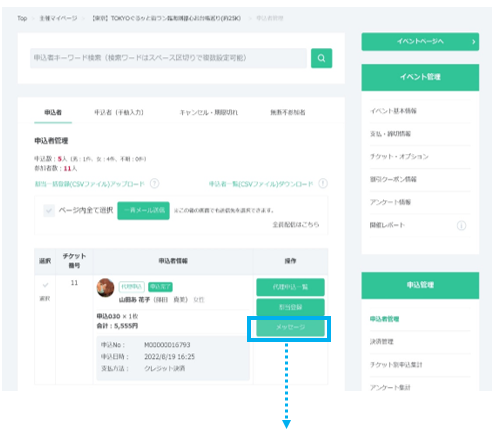The height and width of the screenshot is (430, 496).
Task: Click the green search magnifier button
Action: pyautogui.click(x=321, y=58)
